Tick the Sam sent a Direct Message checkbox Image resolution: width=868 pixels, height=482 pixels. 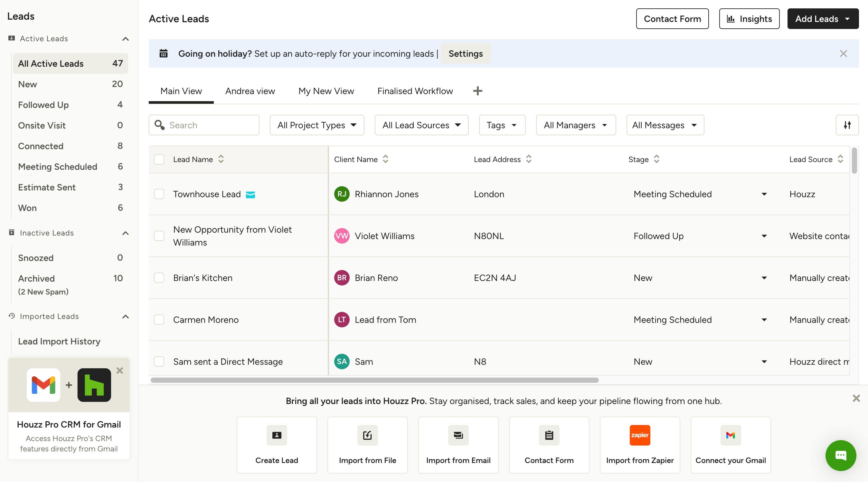pos(159,361)
